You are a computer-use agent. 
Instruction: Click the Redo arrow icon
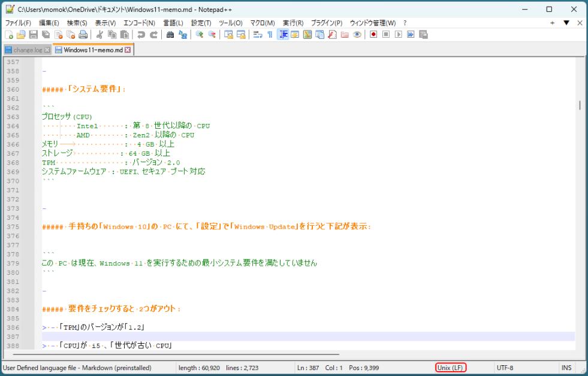tap(153, 35)
